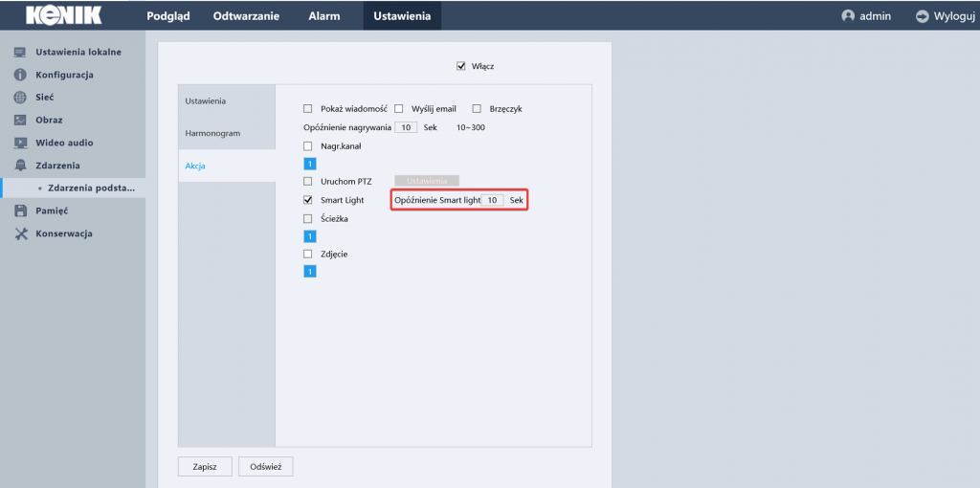Image resolution: width=980 pixels, height=488 pixels.
Task: Click the admin user icon
Action: pyautogui.click(x=848, y=16)
